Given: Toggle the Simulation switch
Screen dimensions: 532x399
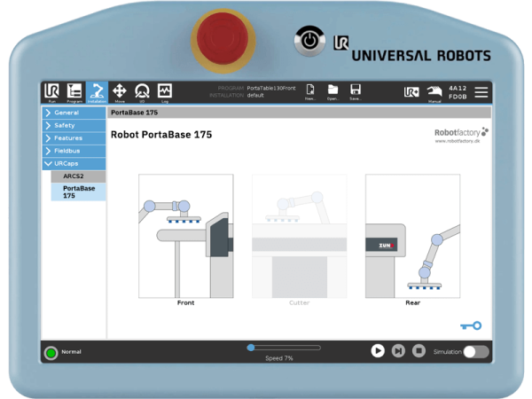Looking at the screenshot, I should point(476,352).
